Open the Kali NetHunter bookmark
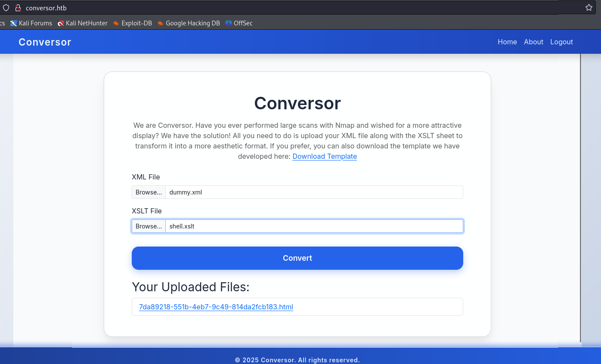The height and width of the screenshot is (364, 601). 83,23
